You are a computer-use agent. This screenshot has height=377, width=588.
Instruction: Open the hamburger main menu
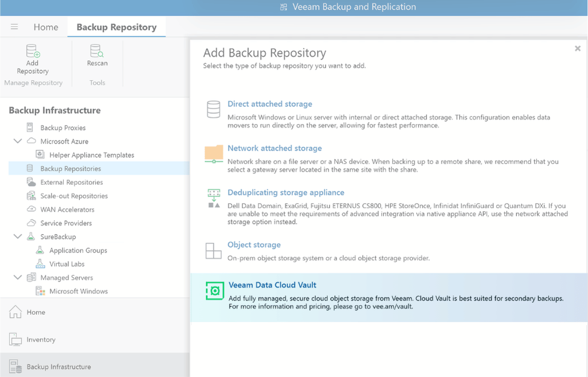coord(14,27)
